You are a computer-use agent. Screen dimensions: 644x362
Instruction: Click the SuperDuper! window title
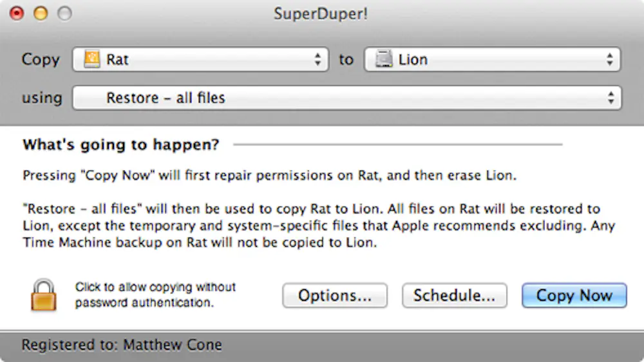point(321,14)
